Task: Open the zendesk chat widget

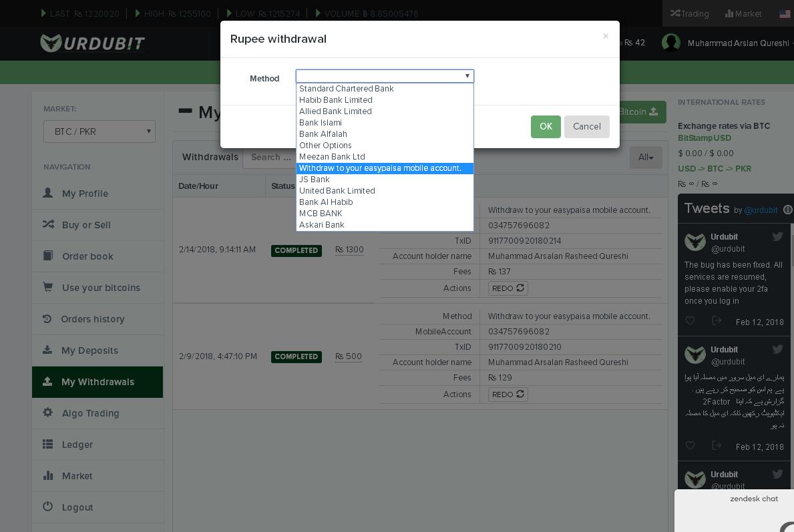Action: tap(735, 510)
